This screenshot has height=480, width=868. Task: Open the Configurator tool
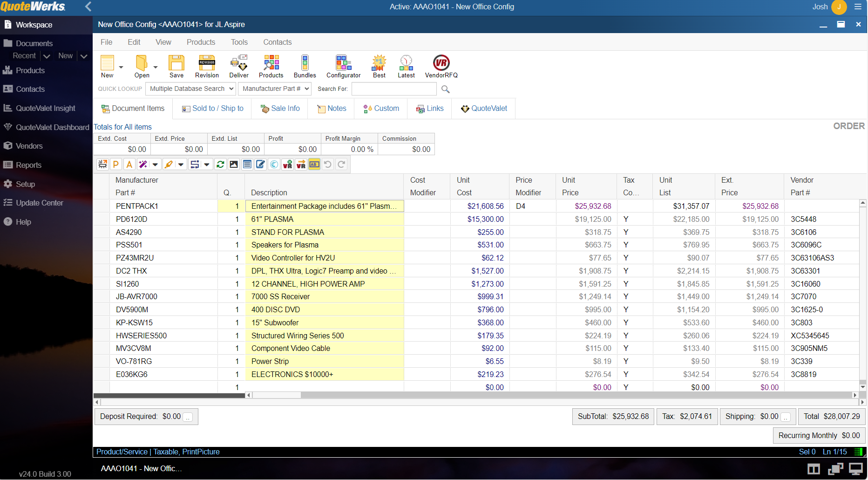[x=343, y=66]
